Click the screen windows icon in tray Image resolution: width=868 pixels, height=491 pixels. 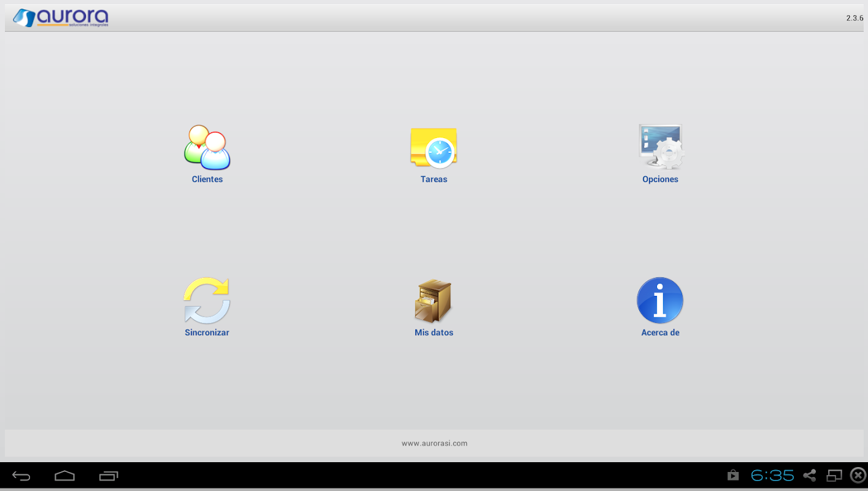coord(834,476)
